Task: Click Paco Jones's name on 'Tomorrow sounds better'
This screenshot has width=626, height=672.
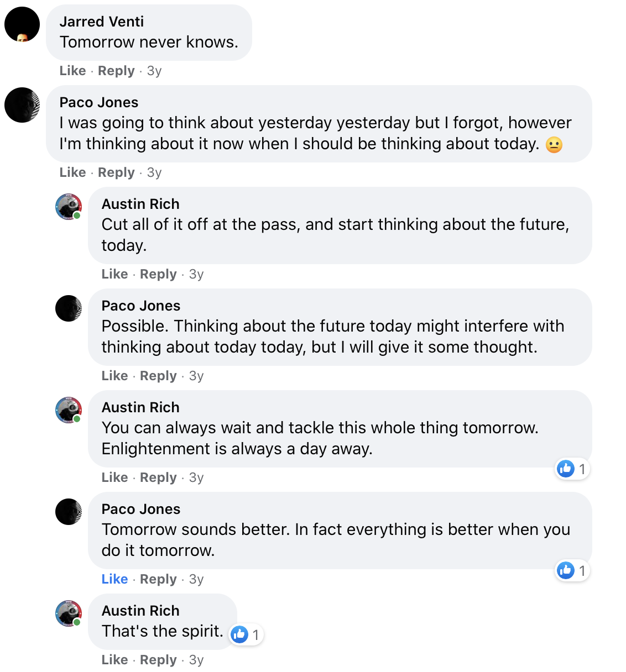Action: tap(141, 509)
